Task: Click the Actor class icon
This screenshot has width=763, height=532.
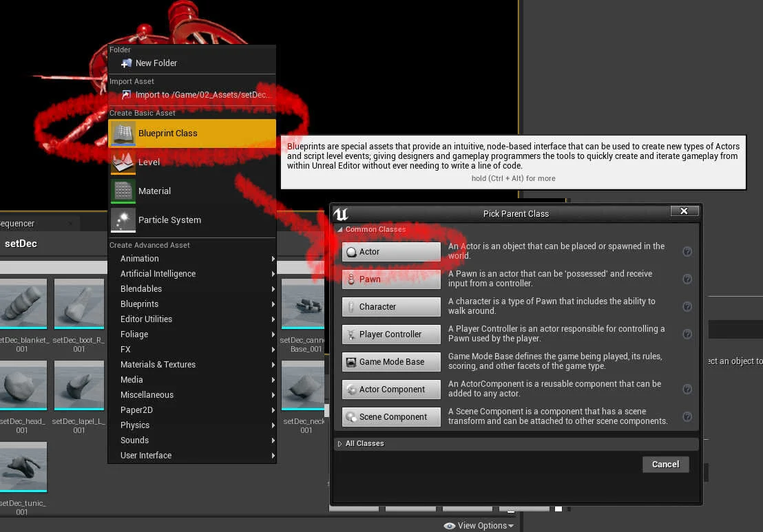Action: [x=351, y=251]
